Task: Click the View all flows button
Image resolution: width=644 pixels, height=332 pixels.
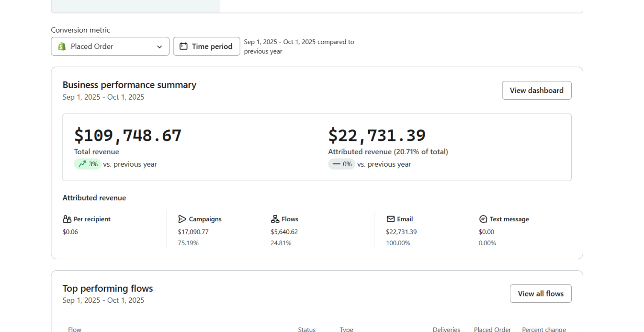Action: 541,294
